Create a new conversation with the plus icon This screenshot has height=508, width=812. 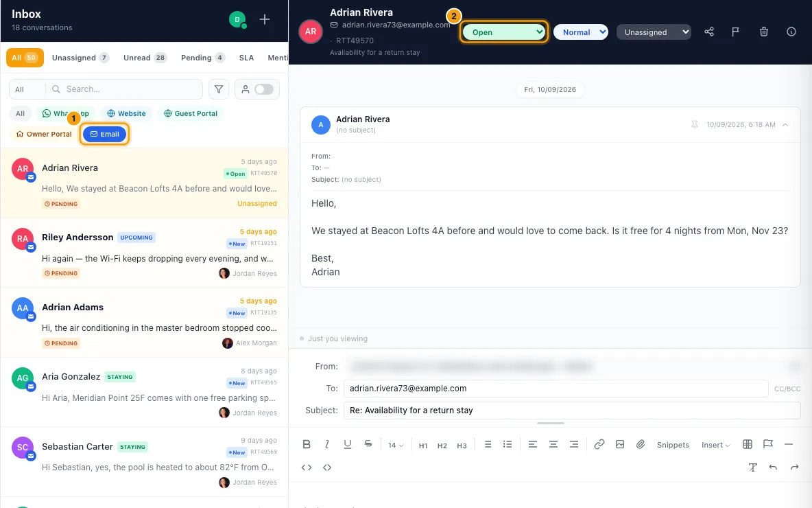(265, 19)
